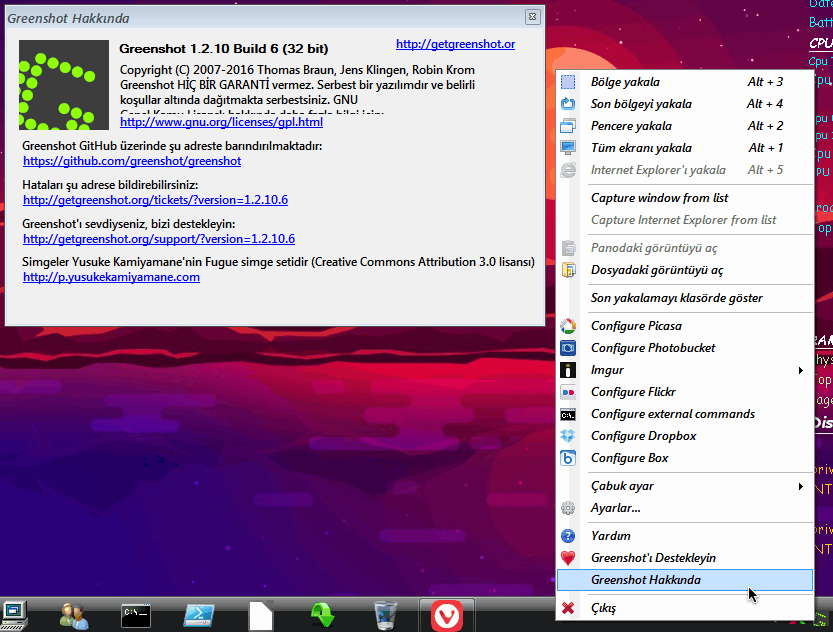Click the gear icon beside Ayarlar
Image resolution: width=833 pixels, height=632 pixels.
pos(568,508)
